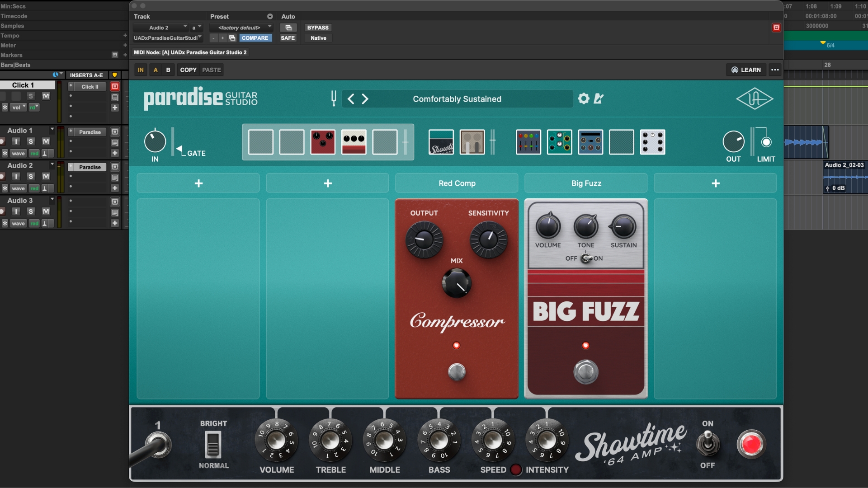
Task: Open the white six-knob effect slot icon
Action: 652,142
